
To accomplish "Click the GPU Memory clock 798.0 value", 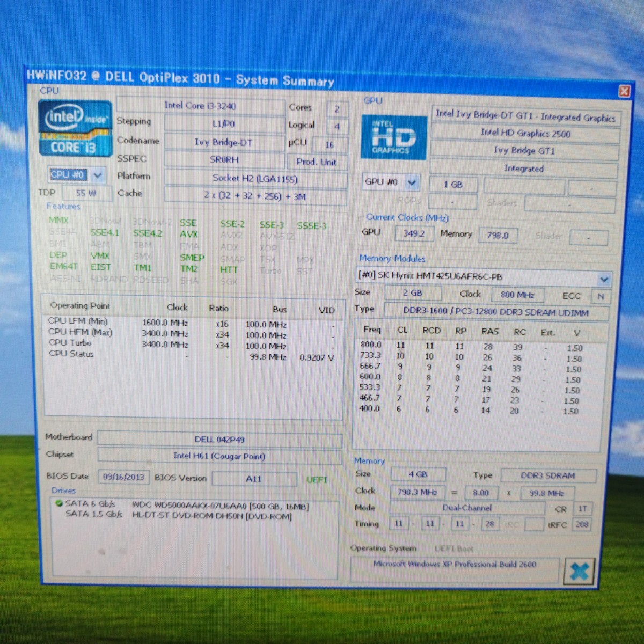I will click(497, 236).
